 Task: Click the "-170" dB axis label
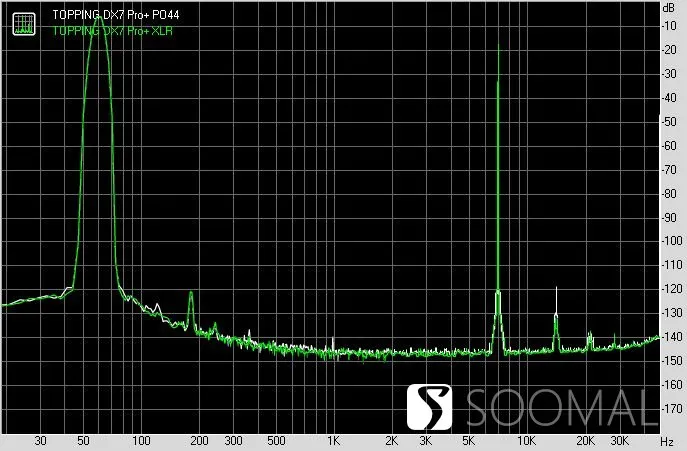click(672, 409)
